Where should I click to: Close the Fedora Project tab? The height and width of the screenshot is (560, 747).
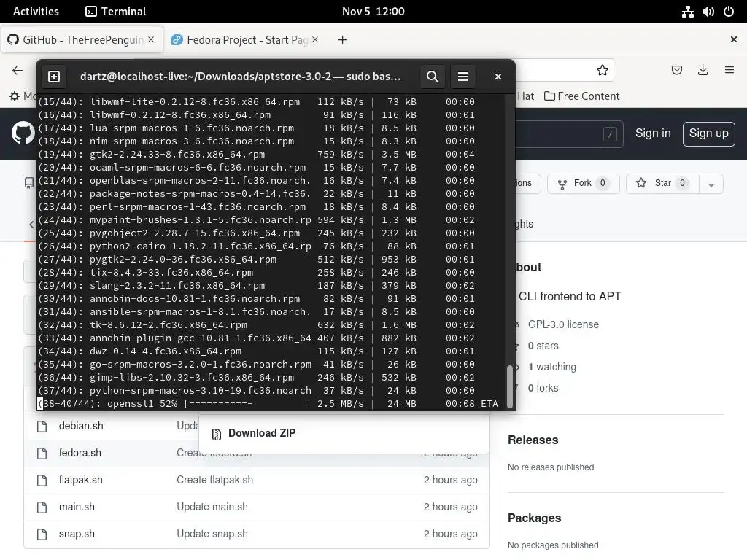(x=315, y=39)
